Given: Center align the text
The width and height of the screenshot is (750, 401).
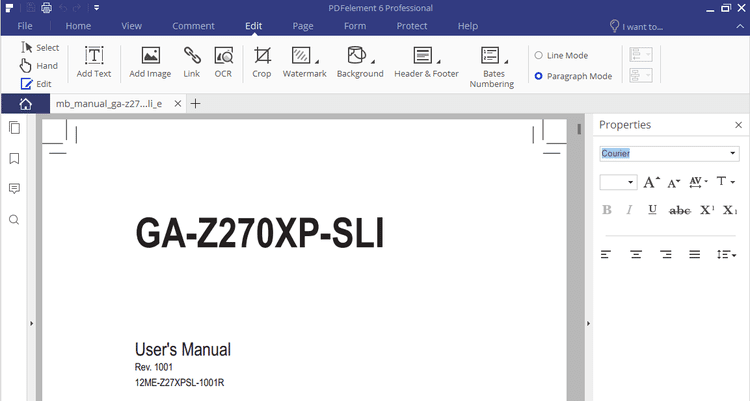Looking at the screenshot, I should point(636,254).
